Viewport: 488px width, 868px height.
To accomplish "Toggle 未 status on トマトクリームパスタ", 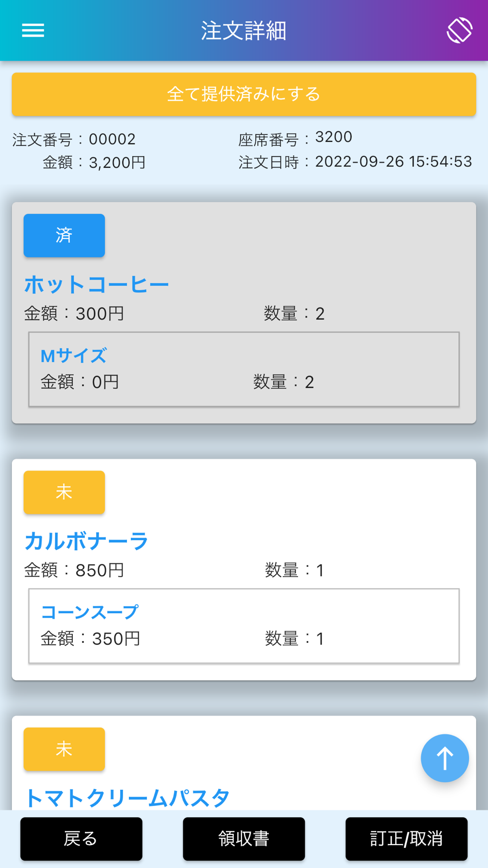I will tap(64, 749).
